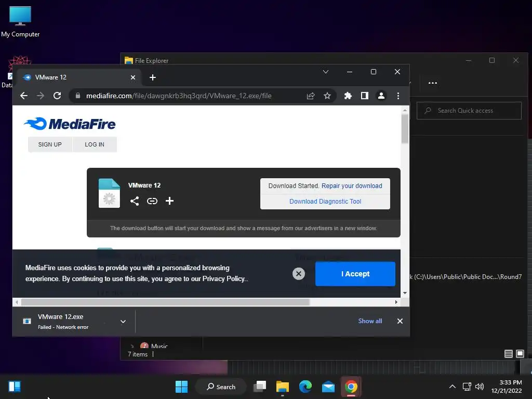
Task: Click SIGN UP button
Action: [x=50, y=144]
